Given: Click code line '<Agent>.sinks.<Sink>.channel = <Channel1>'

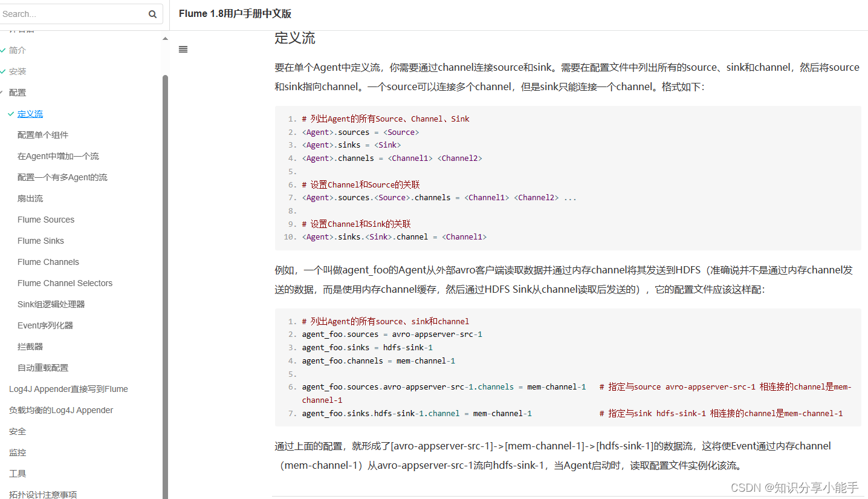Looking at the screenshot, I should pos(394,237).
